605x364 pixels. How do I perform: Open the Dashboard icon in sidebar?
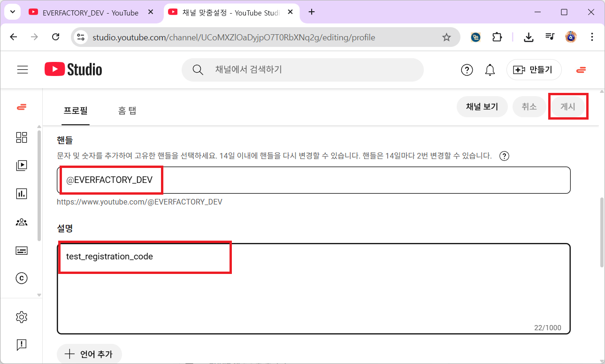point(22,137)
